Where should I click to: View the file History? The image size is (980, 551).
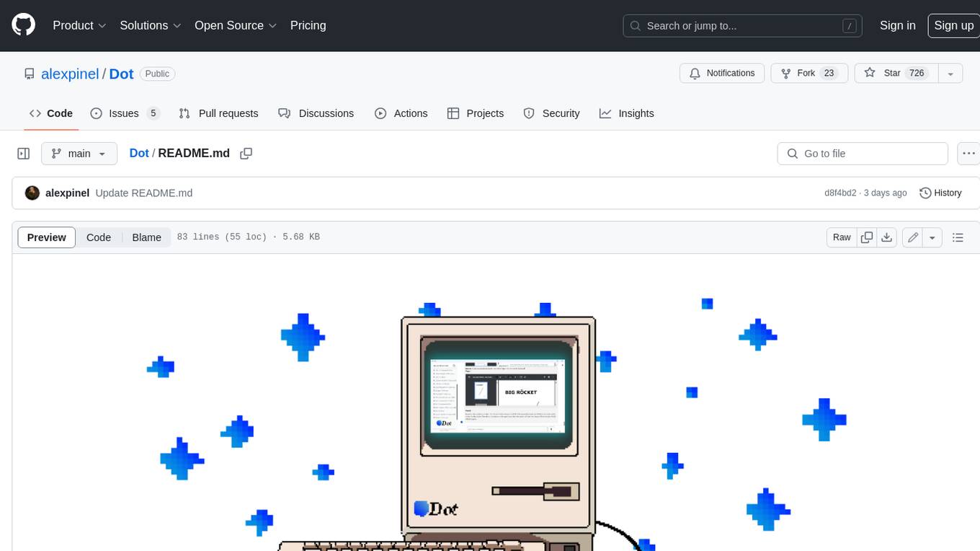[940, 193]
